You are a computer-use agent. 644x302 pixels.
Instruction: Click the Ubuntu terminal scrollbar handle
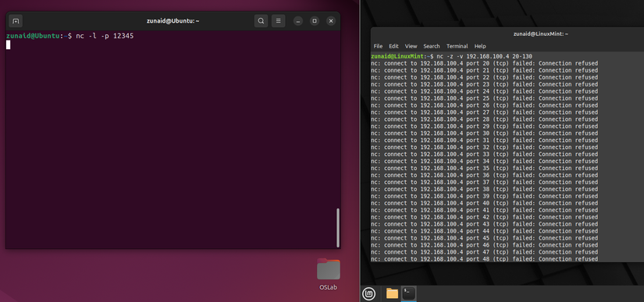tap(338, 228)
